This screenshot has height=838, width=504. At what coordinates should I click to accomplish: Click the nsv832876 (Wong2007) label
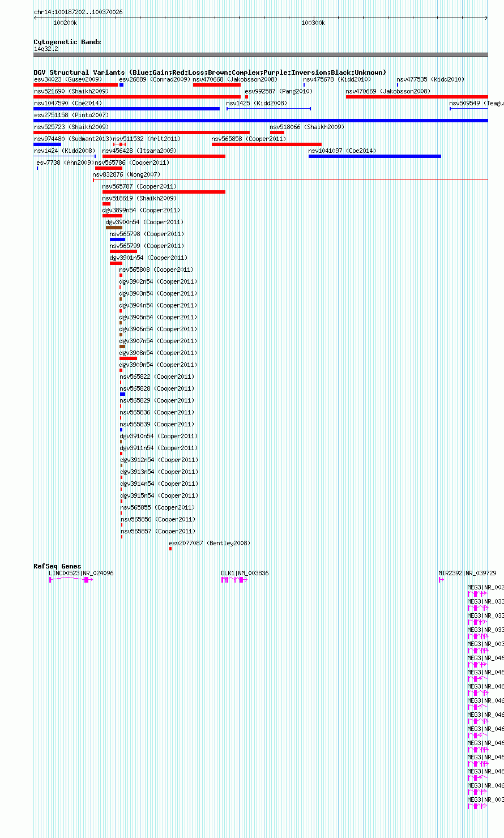[126, 174]
